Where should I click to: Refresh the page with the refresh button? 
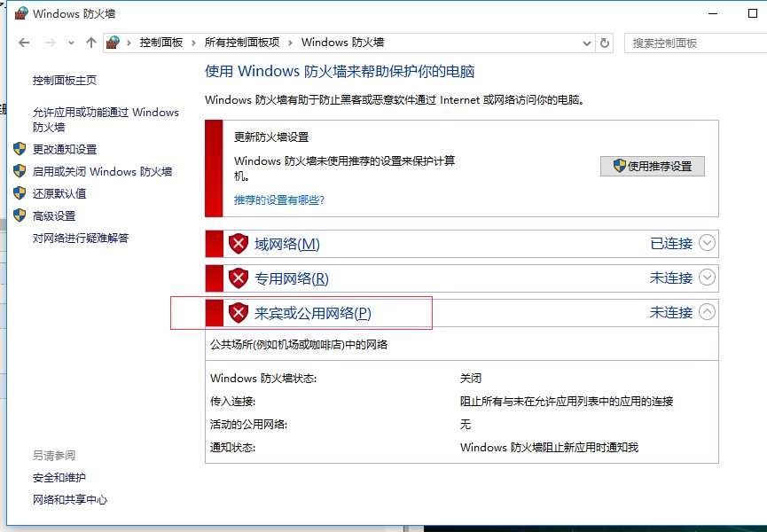click(605, 43)
